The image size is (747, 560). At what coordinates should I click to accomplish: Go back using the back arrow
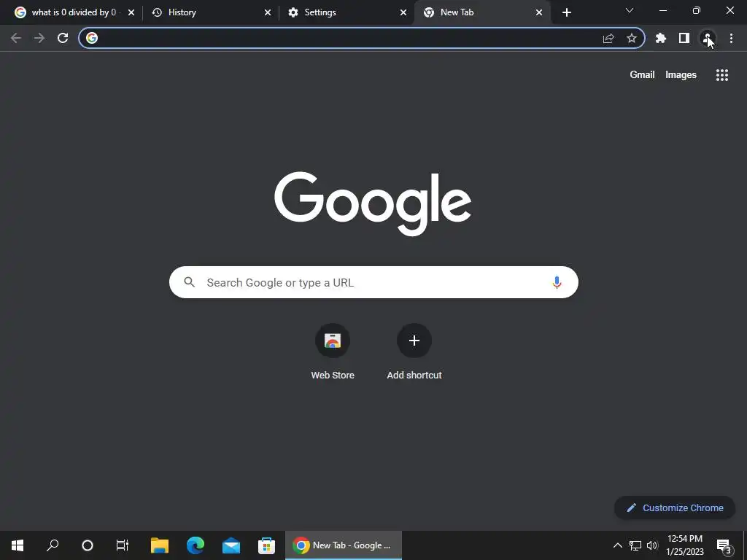[x=16, y=38]
